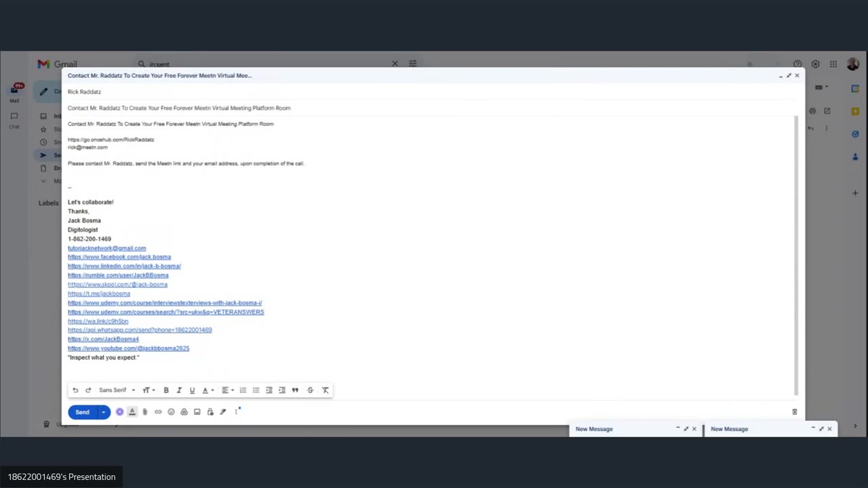Reply using the arrow icon behind compose
The image size is (868, 488).
(x=810, y=128)
